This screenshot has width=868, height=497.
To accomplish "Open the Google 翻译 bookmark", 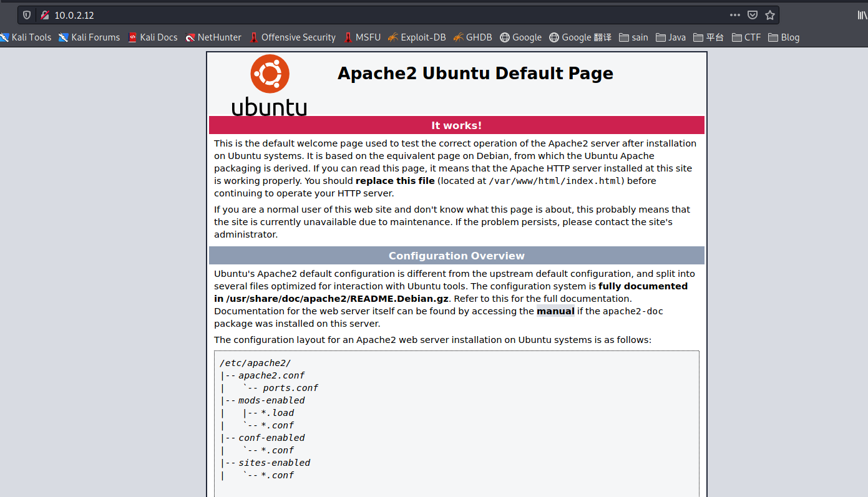I will pos(580,37).
